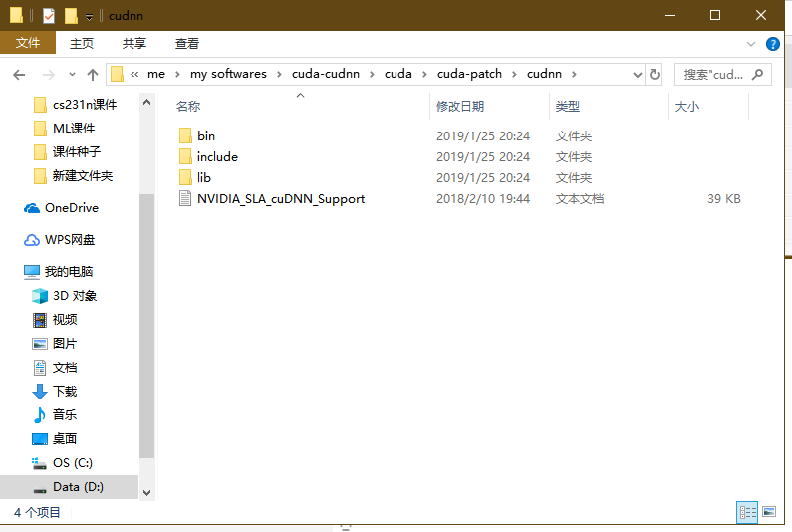This screenshot has height=532, width=792.
Task: Customize Quick Access Toolbar dropdown
Action: [x=89, y=17]
